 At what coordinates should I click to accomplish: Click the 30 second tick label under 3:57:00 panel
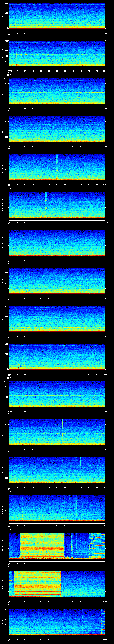[57, 147]
